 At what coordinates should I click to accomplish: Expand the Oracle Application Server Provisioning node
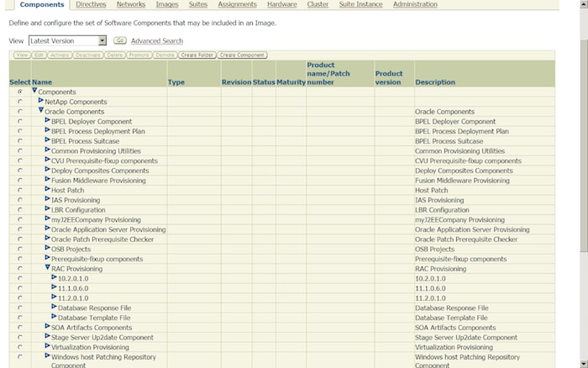[x=47, y=228]
